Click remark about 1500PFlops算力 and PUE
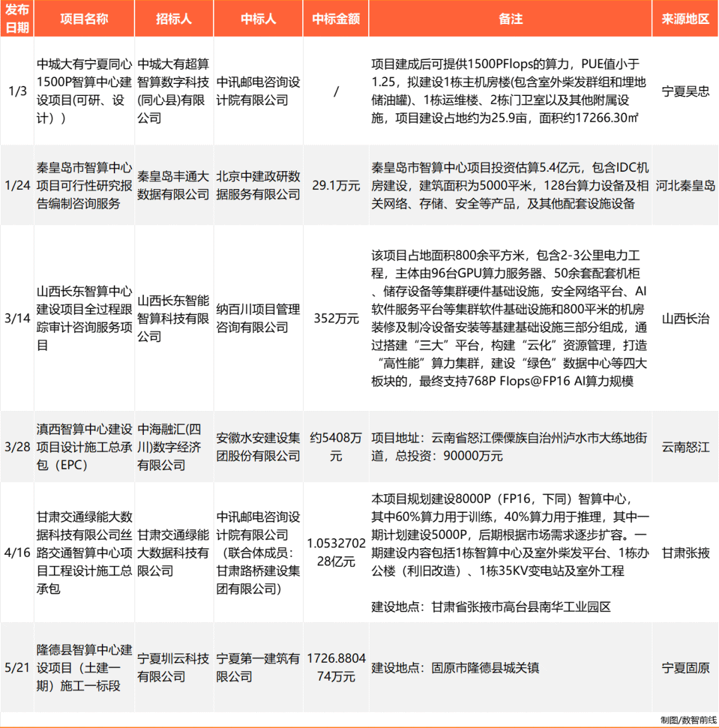 tap(509, 91)
